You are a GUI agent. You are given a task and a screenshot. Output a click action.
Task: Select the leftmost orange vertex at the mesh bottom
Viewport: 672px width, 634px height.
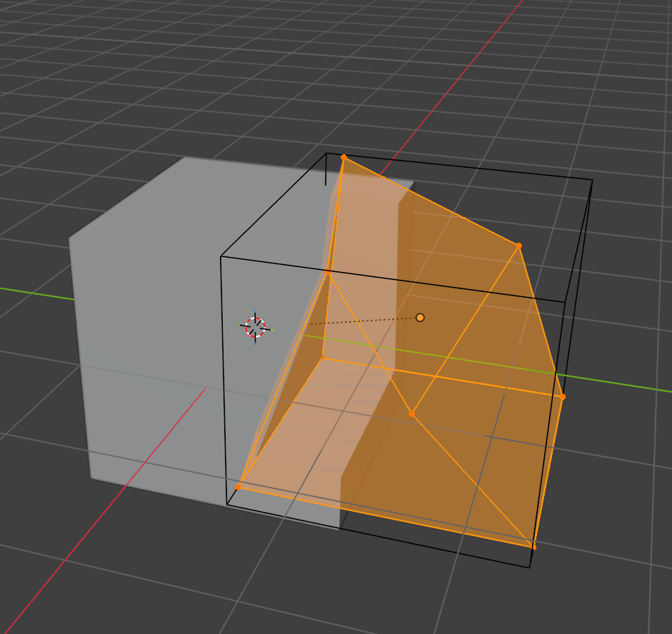click(x=239, y=487)
